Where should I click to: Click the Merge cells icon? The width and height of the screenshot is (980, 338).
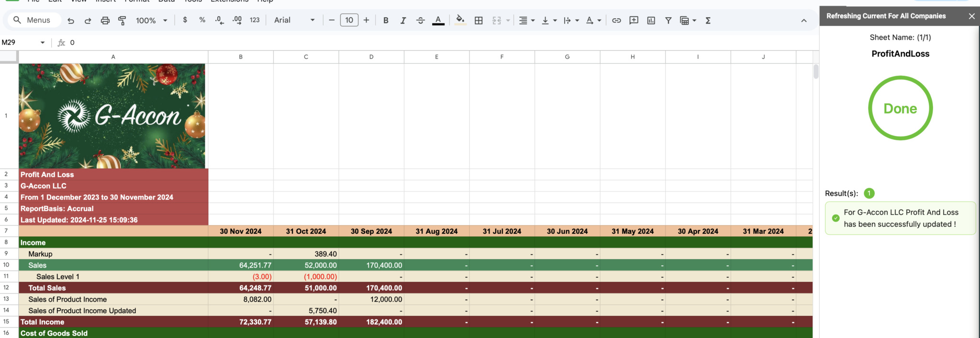click(497, 20)
